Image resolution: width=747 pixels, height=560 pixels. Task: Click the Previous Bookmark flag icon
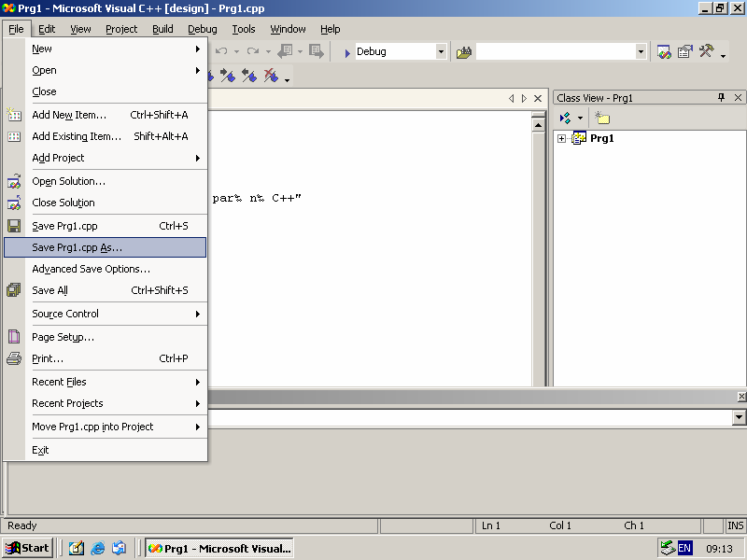[249, 75]
